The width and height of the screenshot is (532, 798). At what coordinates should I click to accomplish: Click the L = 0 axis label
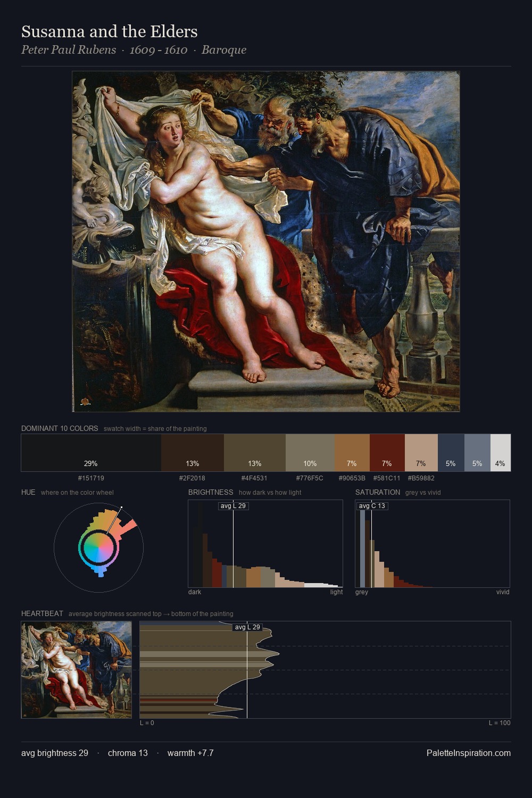(x=147, y=722)
